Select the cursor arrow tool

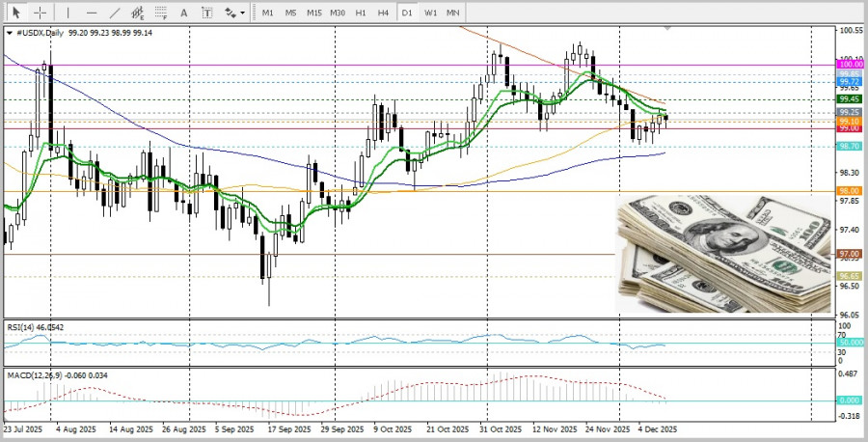(x=16, y=13)
